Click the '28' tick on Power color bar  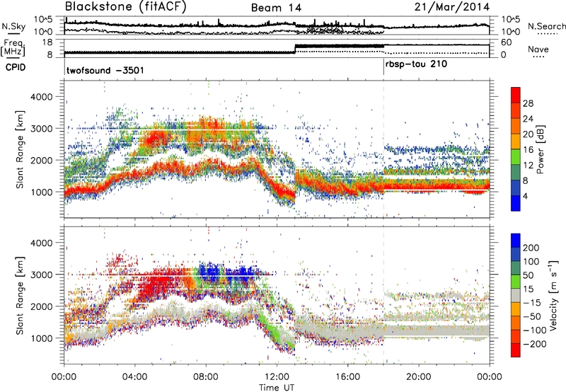pos(528,103)
